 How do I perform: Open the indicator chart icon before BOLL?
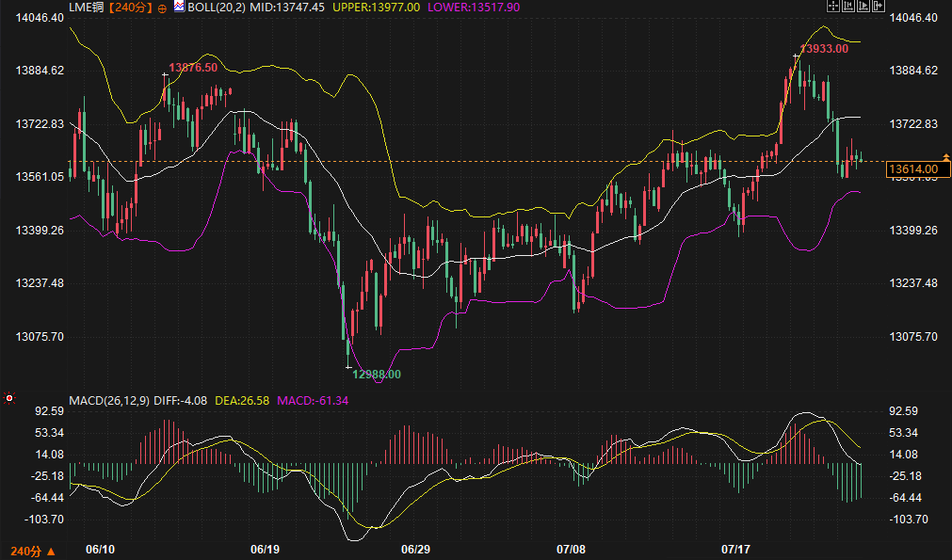179,7
